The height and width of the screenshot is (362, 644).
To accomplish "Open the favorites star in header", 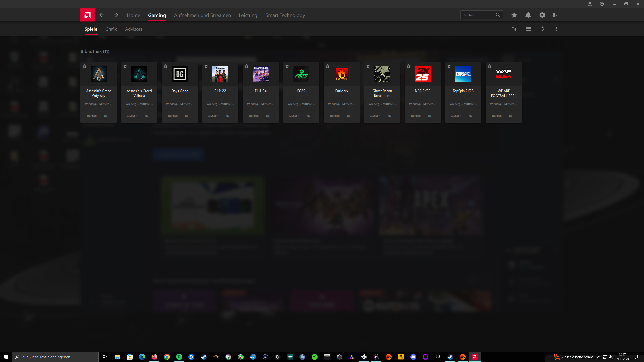I will click(x=514, y=15).
